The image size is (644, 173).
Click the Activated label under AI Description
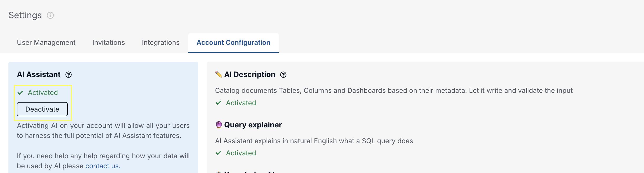[241, 103]
